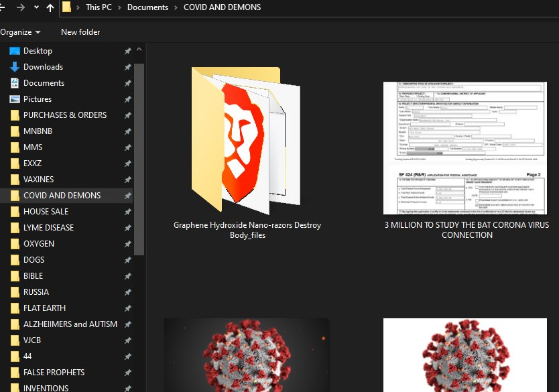Click the Desktop monitor icon in sidebar
The width and height of the screenshot is (559, 392).
point(15,51)
